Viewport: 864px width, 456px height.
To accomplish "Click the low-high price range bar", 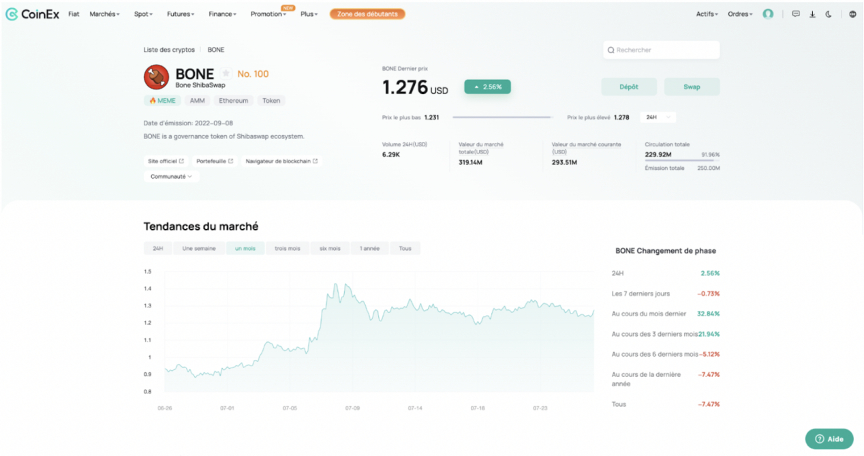I will click(x=502, y=117).
